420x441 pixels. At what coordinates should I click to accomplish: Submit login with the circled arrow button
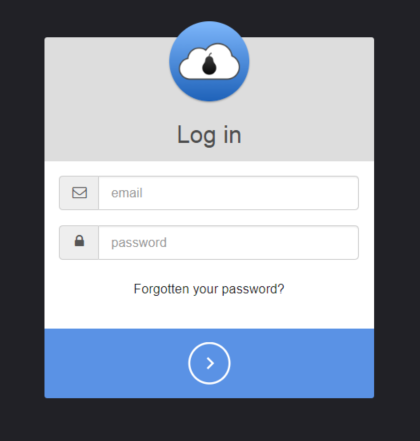tap(209, 363)
